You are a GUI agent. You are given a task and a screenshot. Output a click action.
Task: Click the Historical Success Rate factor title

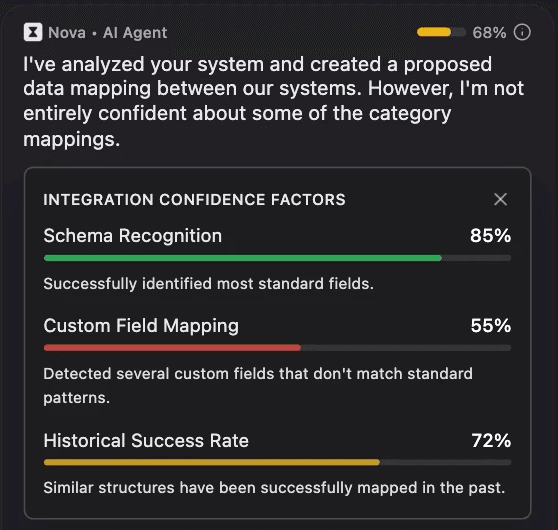146,440
